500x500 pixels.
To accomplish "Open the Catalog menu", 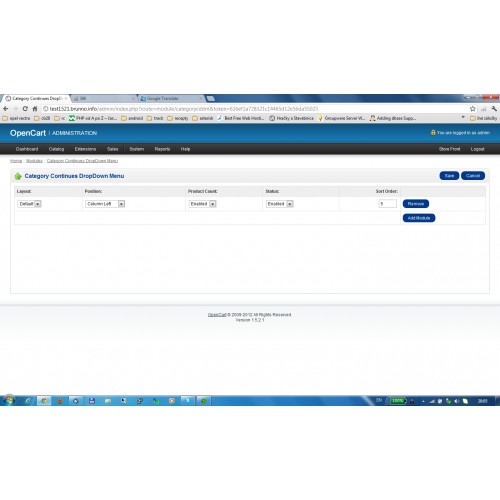I will coord(56,149).
